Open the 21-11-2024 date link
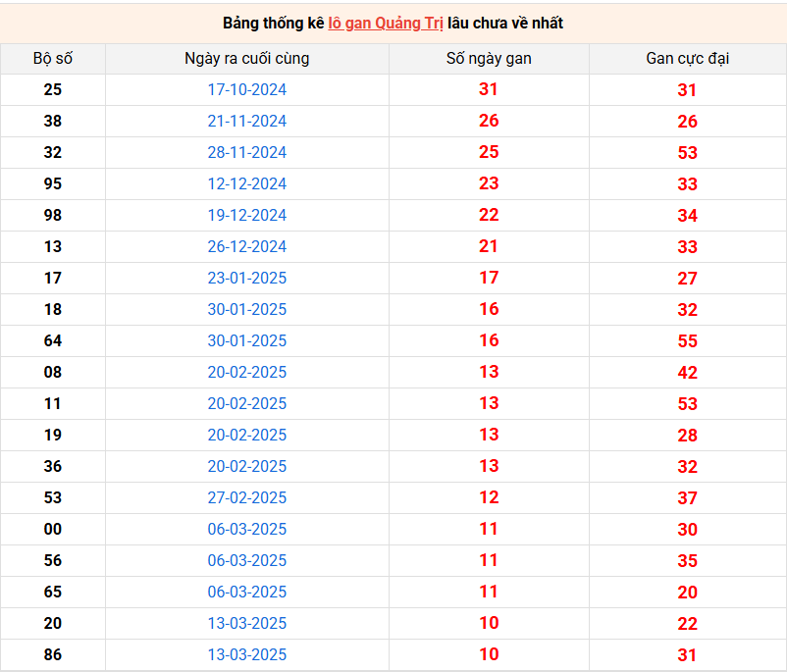The width and height of the screenshot is (787, 672). 247,121
